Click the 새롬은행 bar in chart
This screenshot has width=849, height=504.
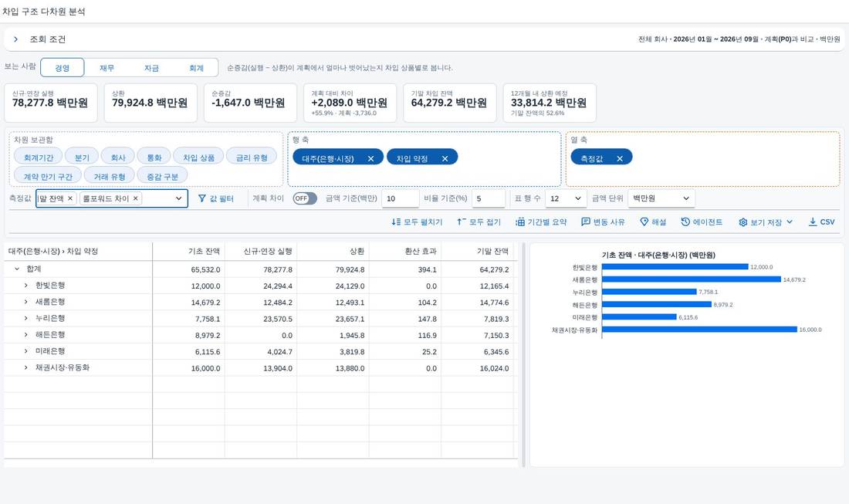point(692,279)
